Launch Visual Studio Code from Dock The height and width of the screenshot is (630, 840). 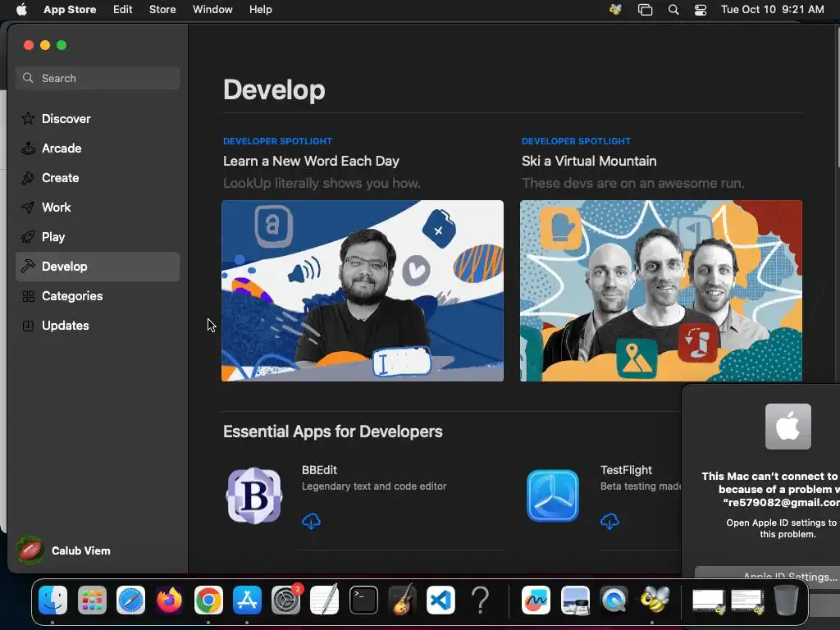[x=441, y=600]
